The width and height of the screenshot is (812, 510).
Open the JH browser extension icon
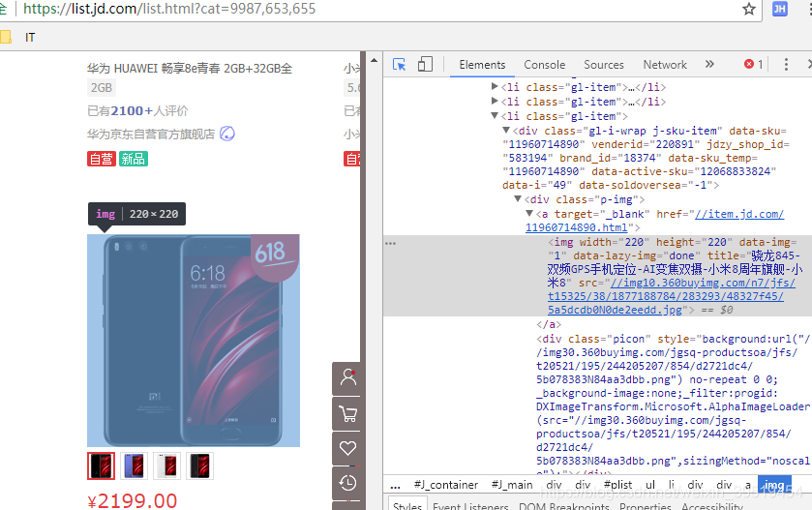[x=779, y=9]
